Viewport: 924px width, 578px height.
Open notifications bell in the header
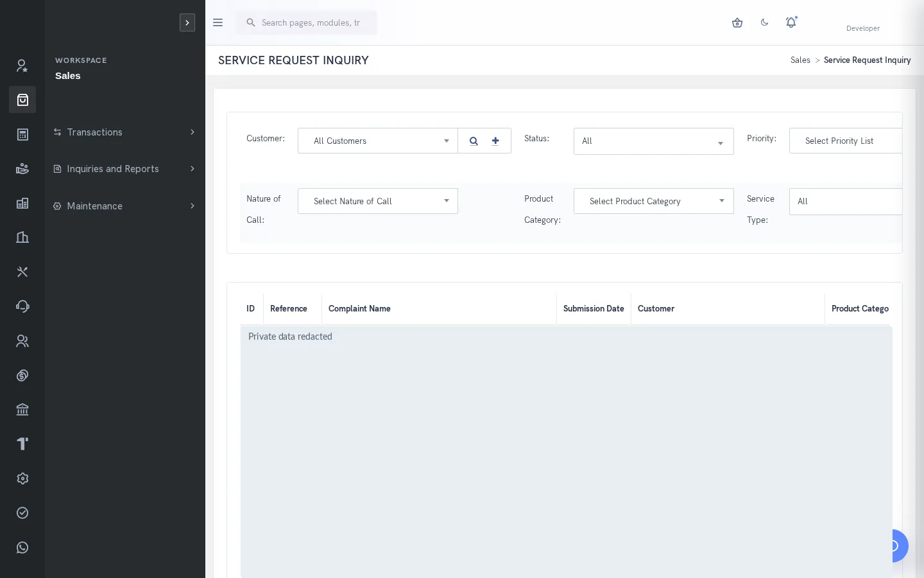coord(791,22)
